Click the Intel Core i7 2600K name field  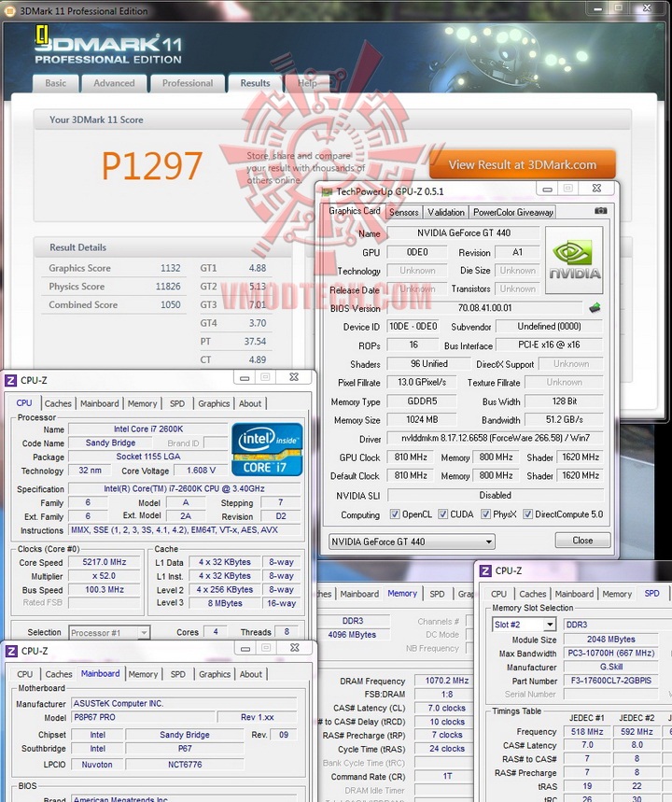[x=147, y=429]
